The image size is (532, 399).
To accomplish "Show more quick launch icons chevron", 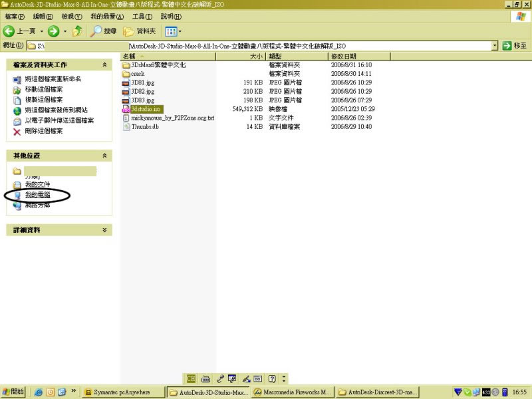I will tap(73, 391).
